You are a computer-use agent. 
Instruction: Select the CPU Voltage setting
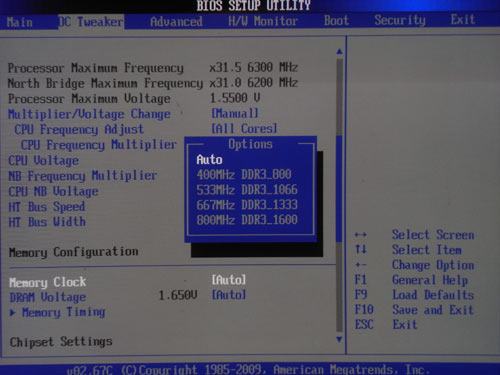pos(43,161)
